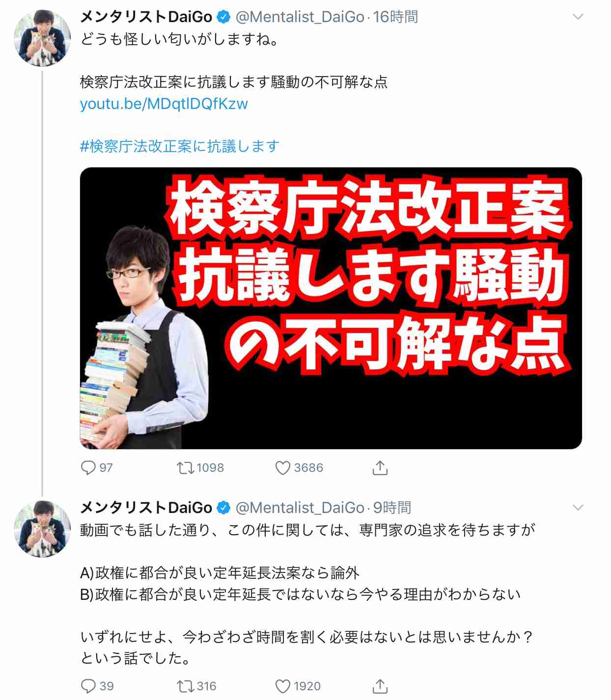Share the second tweet via share icon

[380, 686]
